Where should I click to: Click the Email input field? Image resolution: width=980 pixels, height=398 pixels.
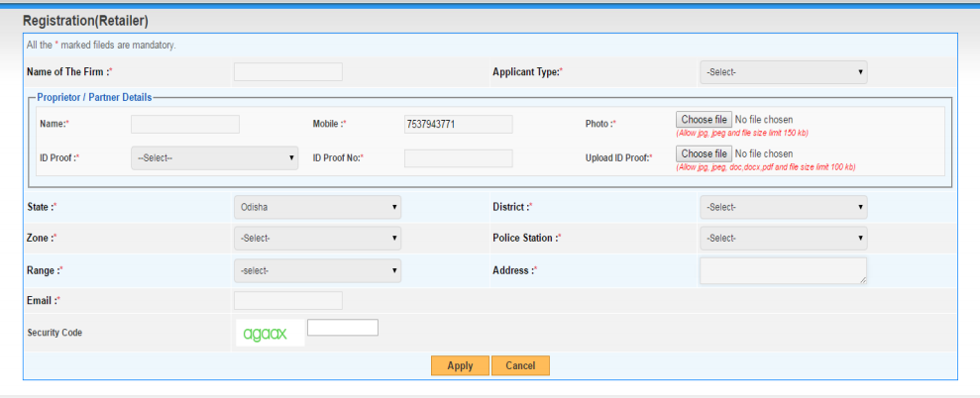pos(287,300)
